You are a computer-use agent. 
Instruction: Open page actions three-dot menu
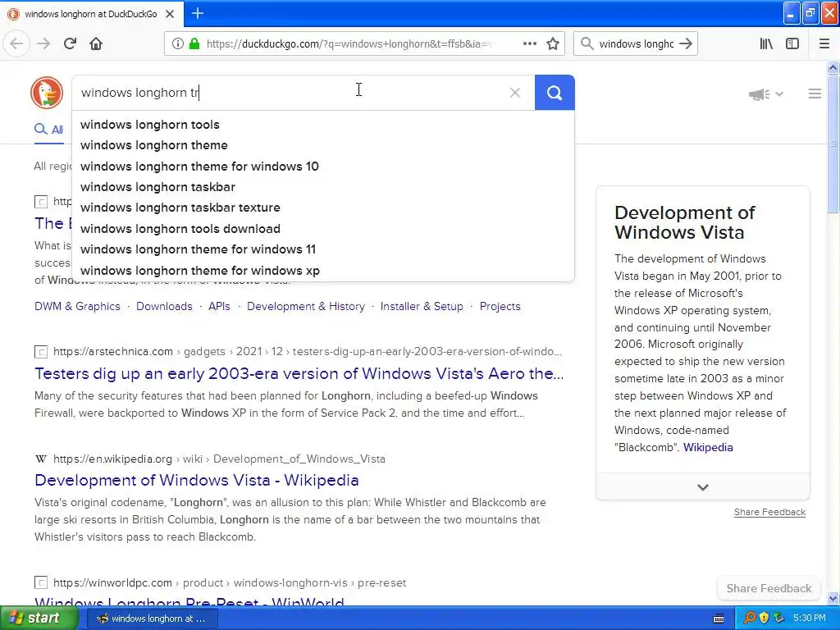(x=530, y=44)
